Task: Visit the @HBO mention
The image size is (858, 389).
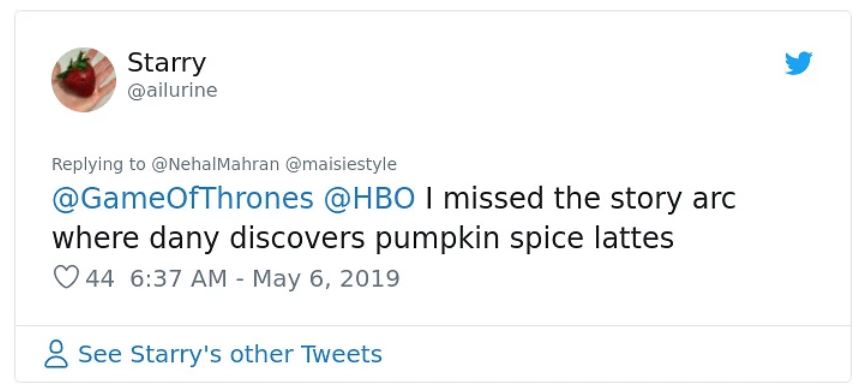Action: click(369, 199)
